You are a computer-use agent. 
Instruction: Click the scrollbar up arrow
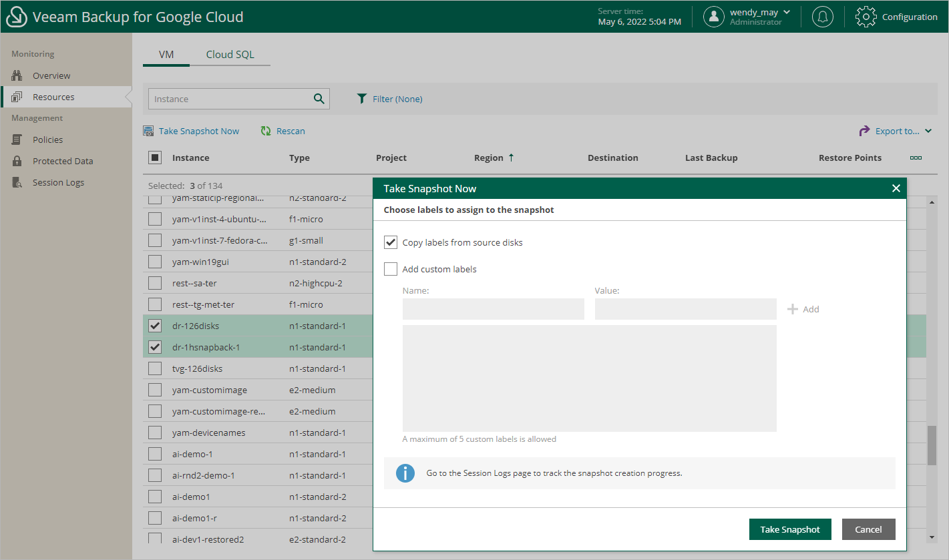[932, 202]
